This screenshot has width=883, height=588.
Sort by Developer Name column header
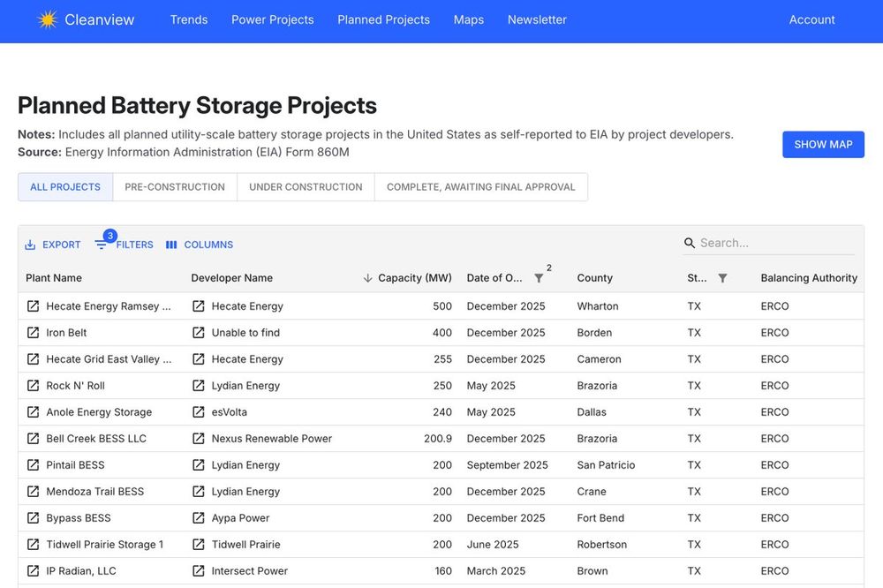pos(232,277)
